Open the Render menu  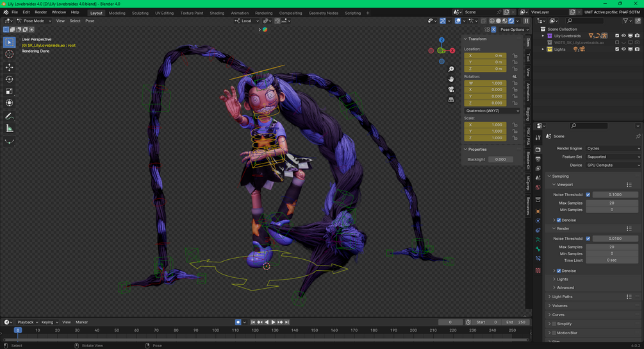coord(40,12)
